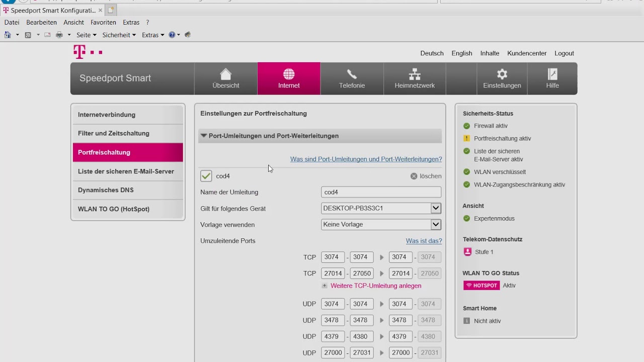Screen dimensions: 644x362
Task: Click the HOTSPOT status badge
Action: click(x=481, y=285)
